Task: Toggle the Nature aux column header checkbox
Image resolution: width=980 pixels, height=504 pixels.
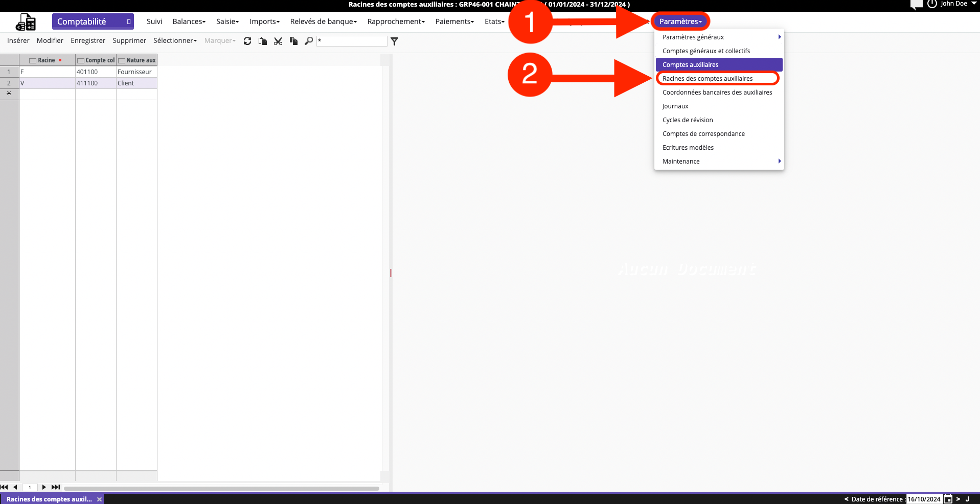Action: (122, 60)
